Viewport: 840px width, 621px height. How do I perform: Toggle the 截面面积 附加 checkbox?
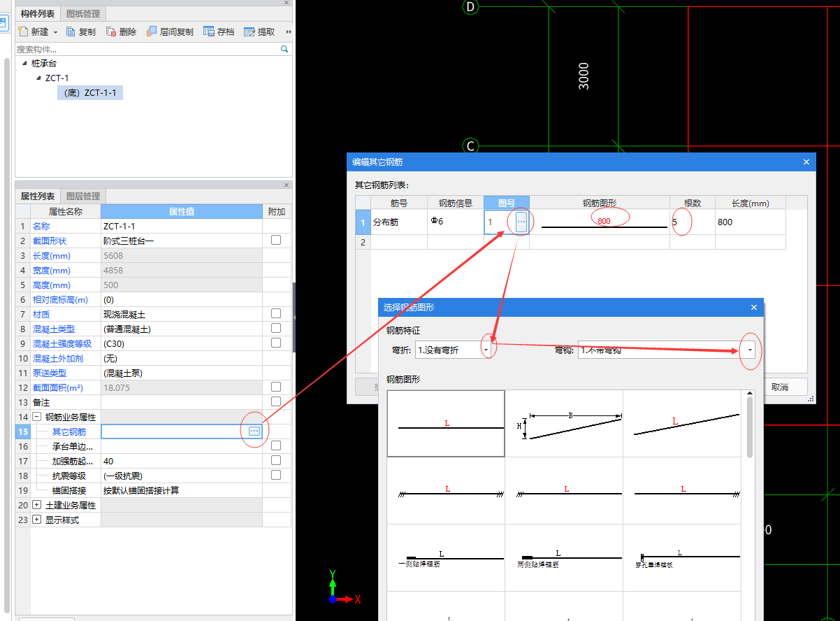[x=276, y=387]
